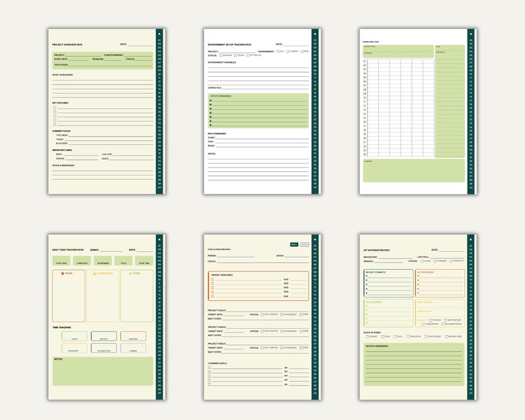Click the Total Task summary box
This screenshot has width=525, height=420.
click(61, 261)
